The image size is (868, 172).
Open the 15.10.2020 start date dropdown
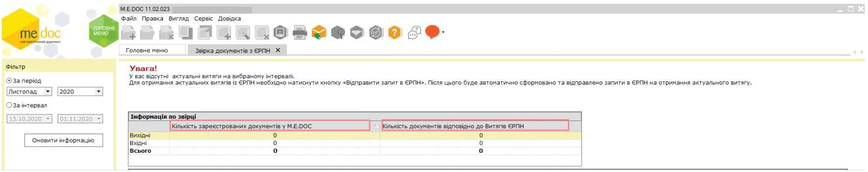pyautogui.click(x=48, y=119)
